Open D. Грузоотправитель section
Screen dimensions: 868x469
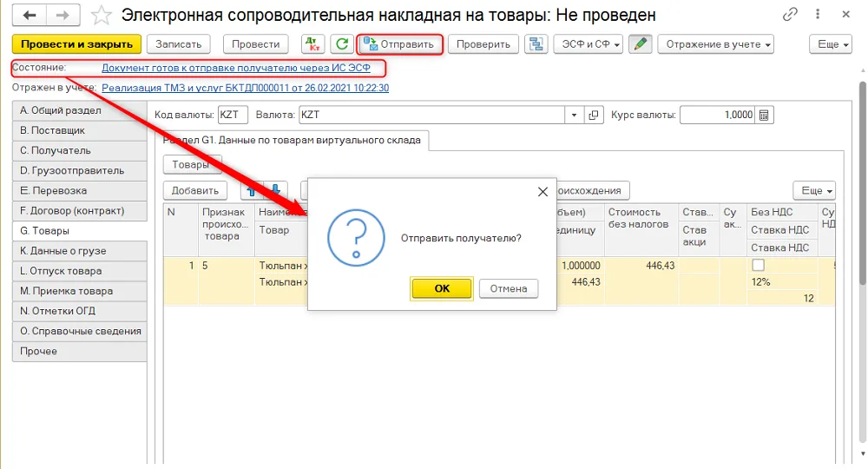[80, 170]
